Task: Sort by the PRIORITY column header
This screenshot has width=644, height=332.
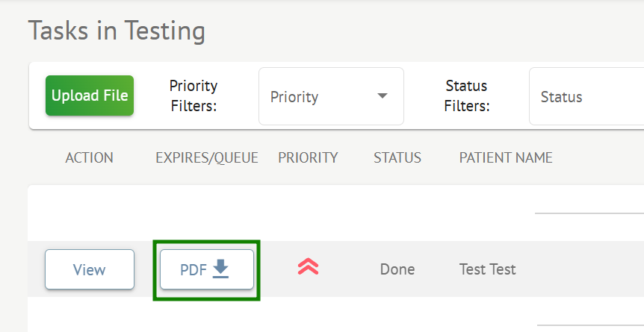Action: [x=308, y=157]
